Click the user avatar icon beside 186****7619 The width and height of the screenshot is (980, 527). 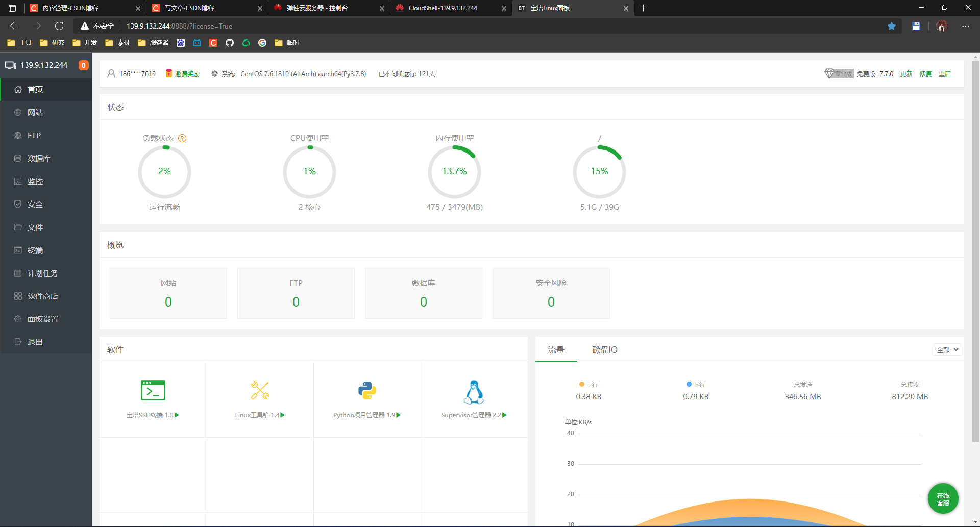[x=111, y=73]
